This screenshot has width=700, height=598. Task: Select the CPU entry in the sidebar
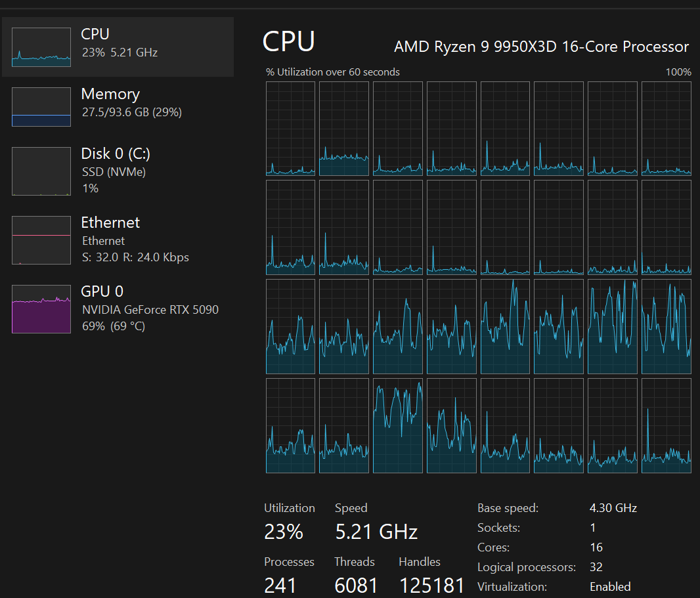[x=118, y=47]
